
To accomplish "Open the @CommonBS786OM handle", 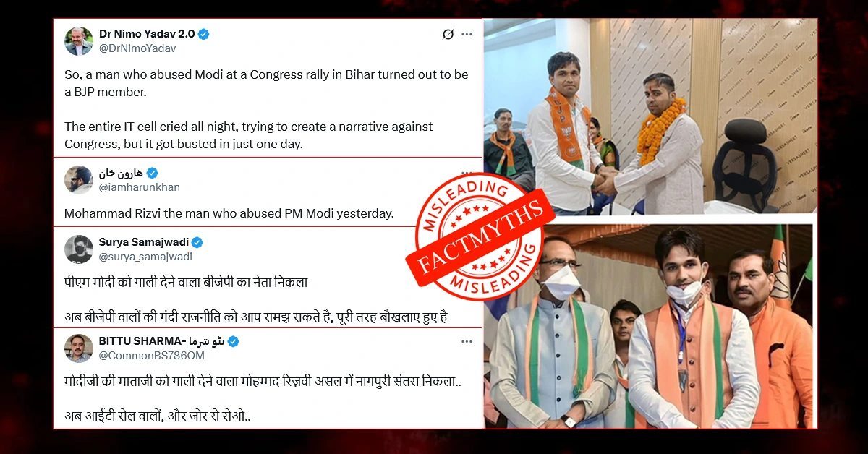I will (151, 356).
